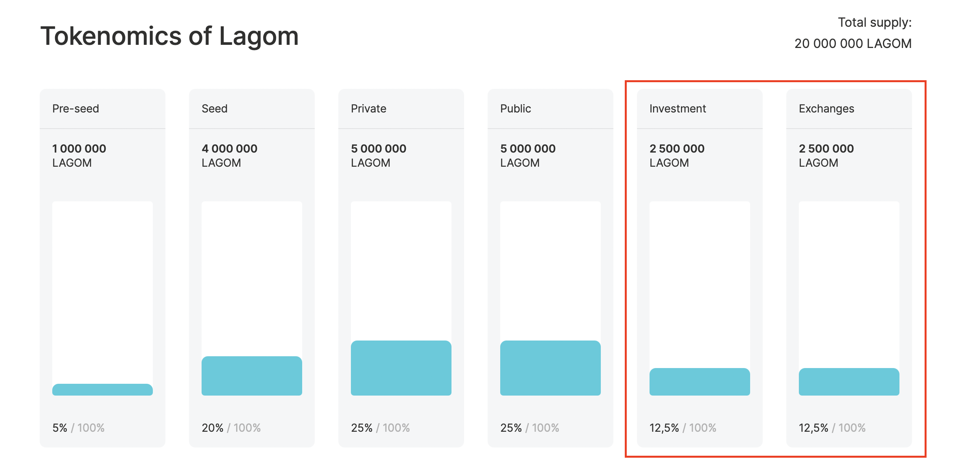Select the 20 000 000 LAGOM supply value

tap(853, 43)
